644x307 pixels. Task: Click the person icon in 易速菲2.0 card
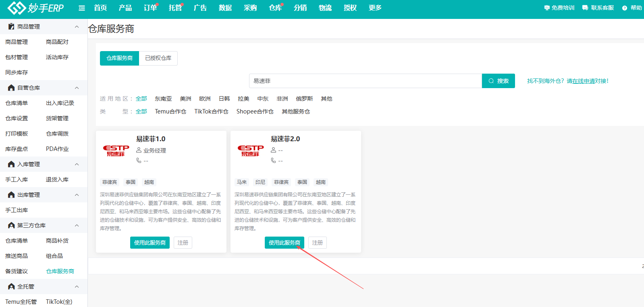273,150
